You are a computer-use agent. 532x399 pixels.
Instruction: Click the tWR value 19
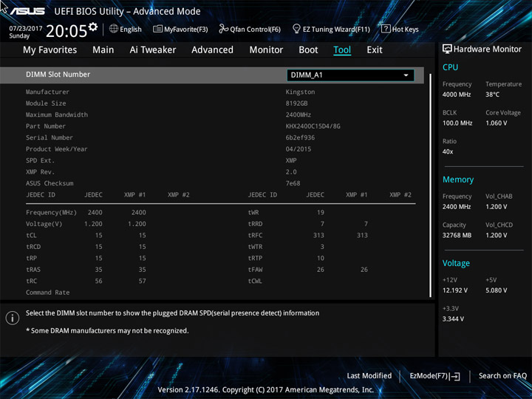pyautogui.click(x=321, y=212)
